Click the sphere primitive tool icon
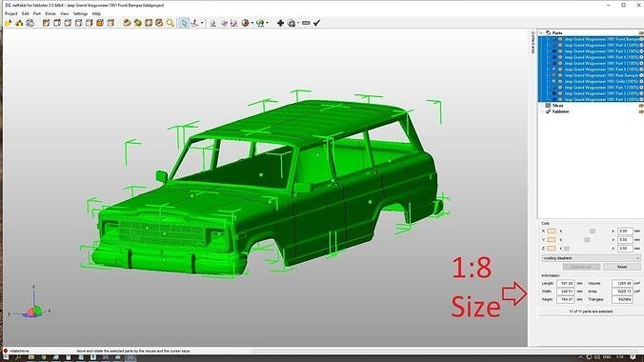The width and height of the screenshot is (644, 362). [245, 23]
